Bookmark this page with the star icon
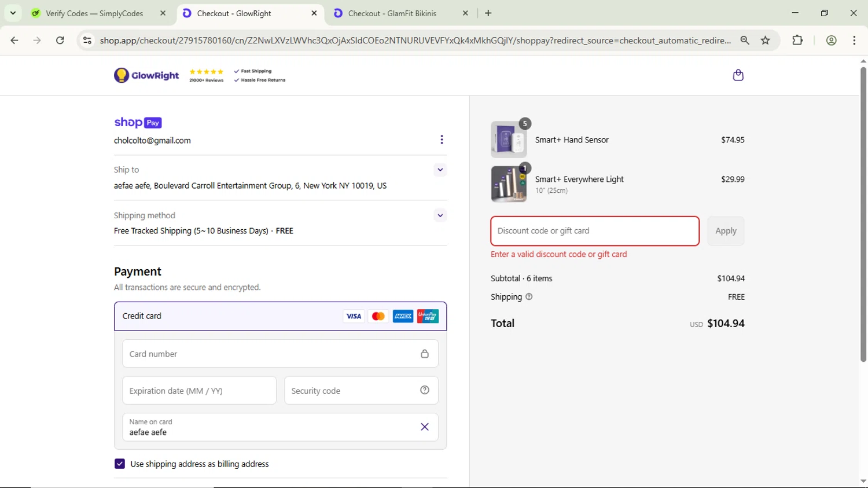The image size is (868, 488). coord(766,41)
